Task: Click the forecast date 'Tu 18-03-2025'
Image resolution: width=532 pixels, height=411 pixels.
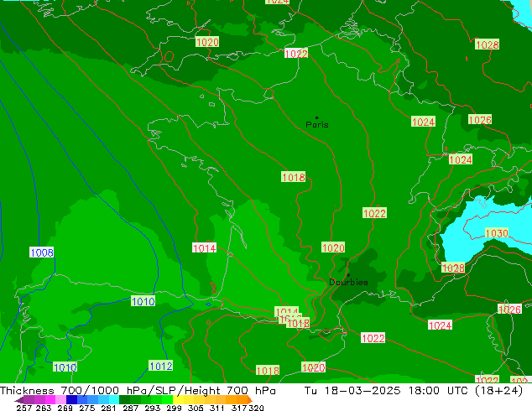Action: tap(352, 391)
